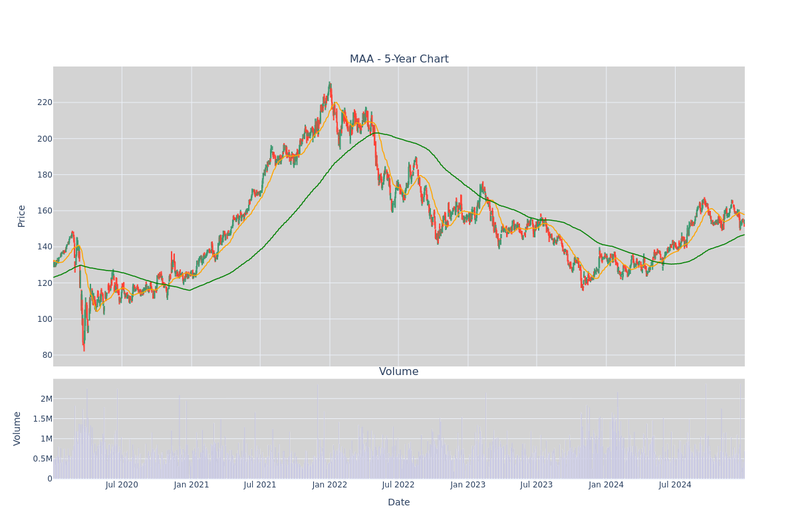This screenshot has width=798, height=532.
Task: Click the 'MAA - 5-Year Chart' title
Action: pos(399,59)
